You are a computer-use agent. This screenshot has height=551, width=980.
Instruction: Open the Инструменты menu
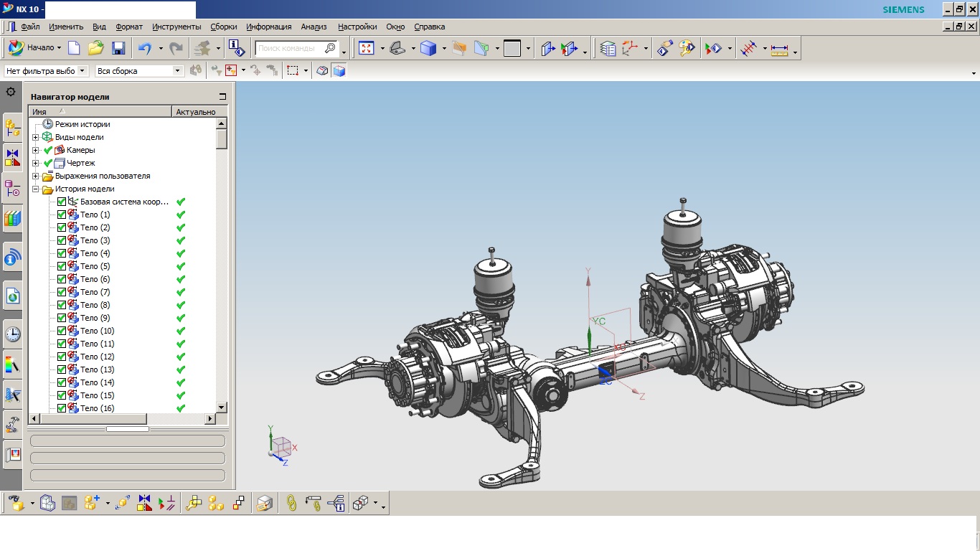tap(176, 27)
